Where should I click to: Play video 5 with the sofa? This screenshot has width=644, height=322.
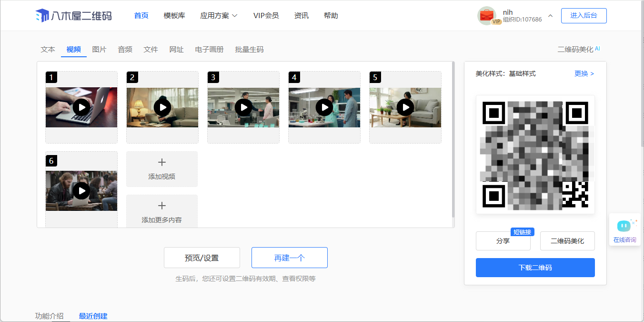405,107
